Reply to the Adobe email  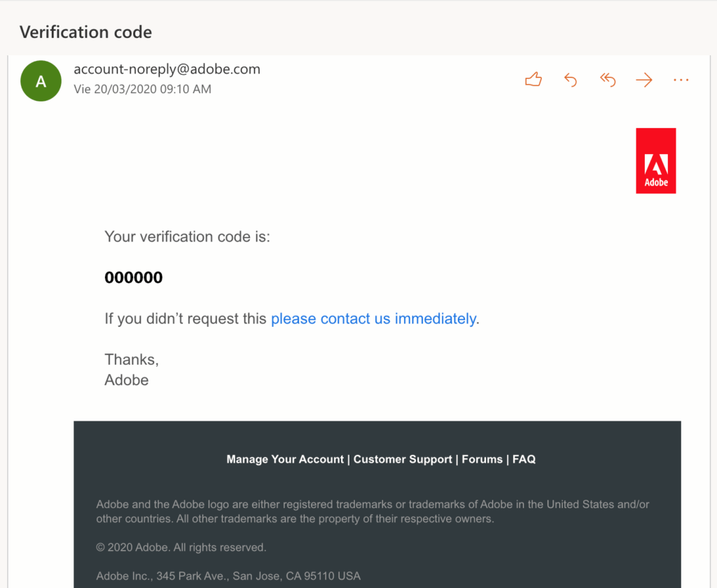571,80
